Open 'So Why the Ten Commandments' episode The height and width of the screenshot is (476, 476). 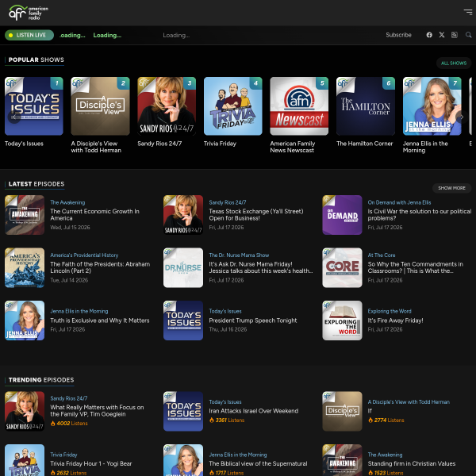(415, 267)
